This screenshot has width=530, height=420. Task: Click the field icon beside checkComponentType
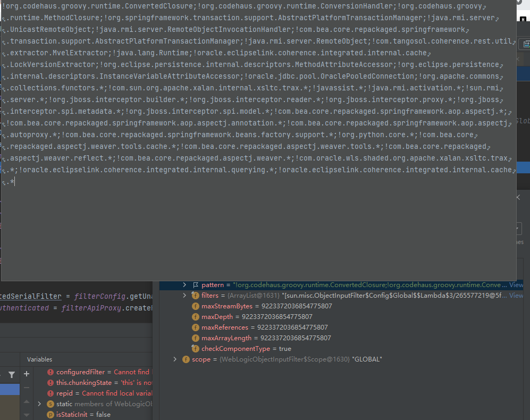(196, 349)
